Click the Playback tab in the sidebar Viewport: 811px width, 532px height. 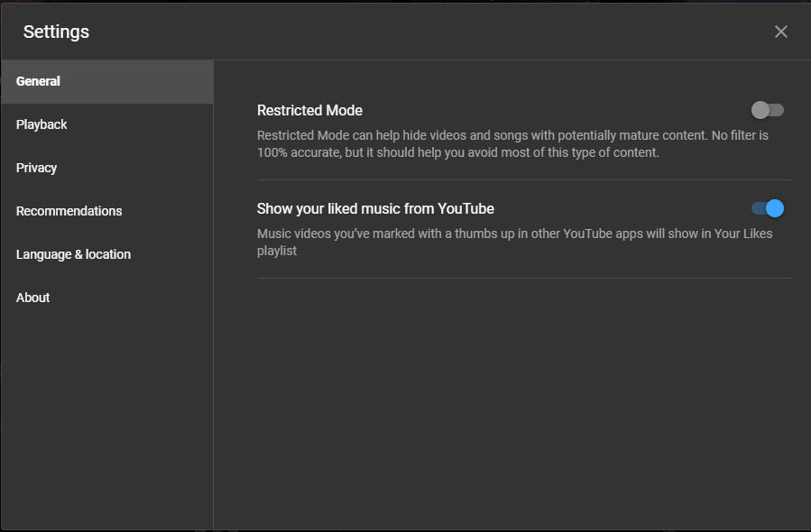41,124
